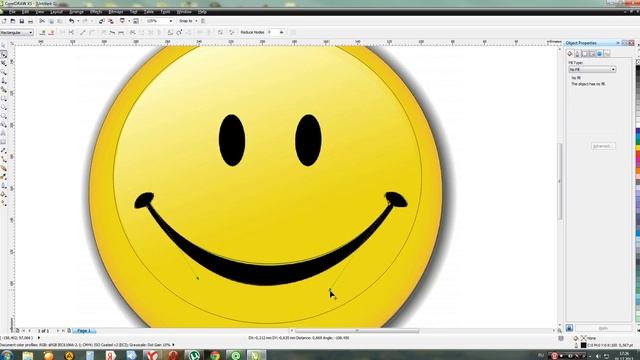Open the Bitmaps menu
This screenshot has width=640, height=360.
(x=116, y=12)
